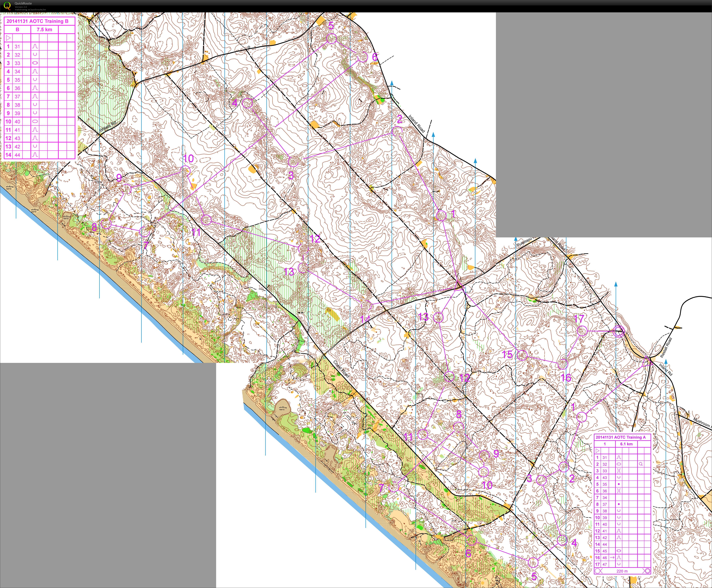Click Training B control circle 2
The width and height of the screenshot is (712, 588).
pyautogui.click(x=397, y=132)
